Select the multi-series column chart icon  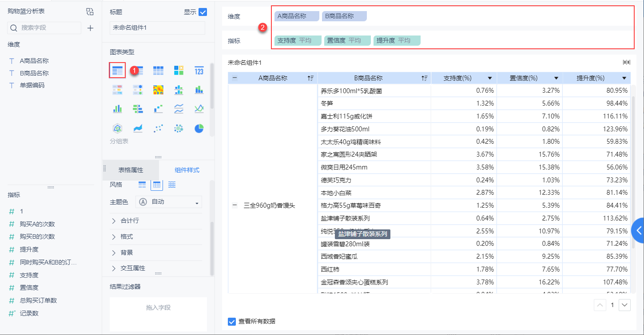117,108
